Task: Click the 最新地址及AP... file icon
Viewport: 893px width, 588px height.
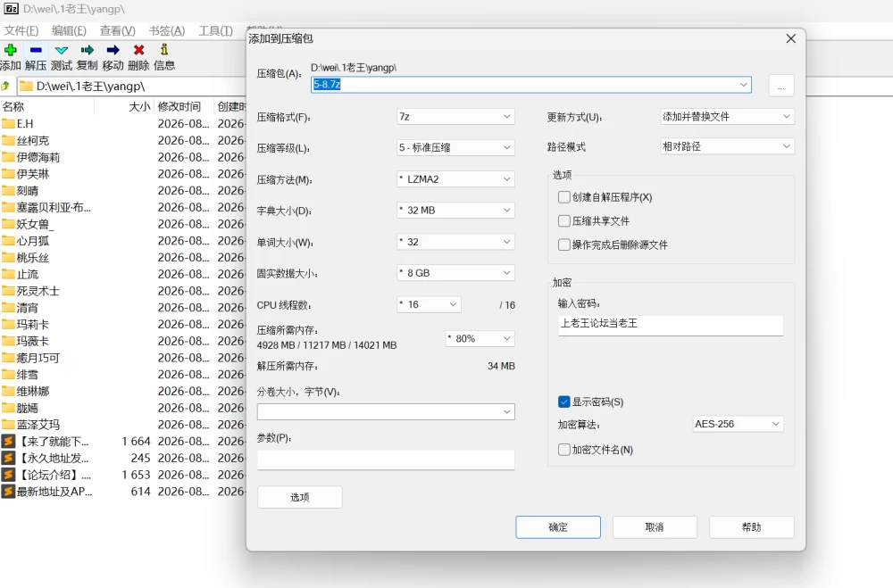Action: pos(8,492)
